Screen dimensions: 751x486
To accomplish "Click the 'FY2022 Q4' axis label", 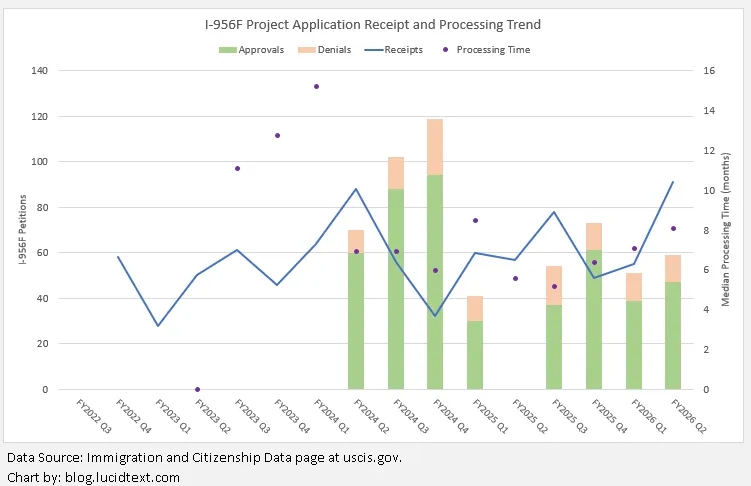I will 134,416.
